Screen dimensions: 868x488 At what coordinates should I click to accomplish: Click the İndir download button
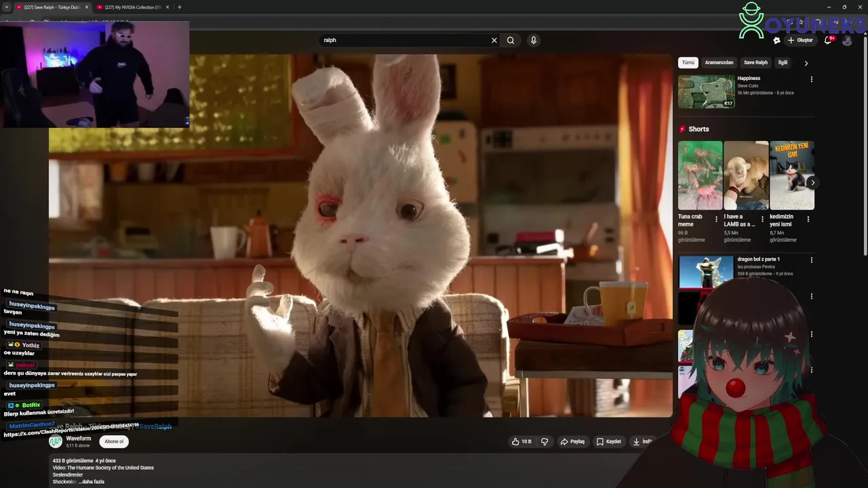pyautogui.click(x=642, y=442)
